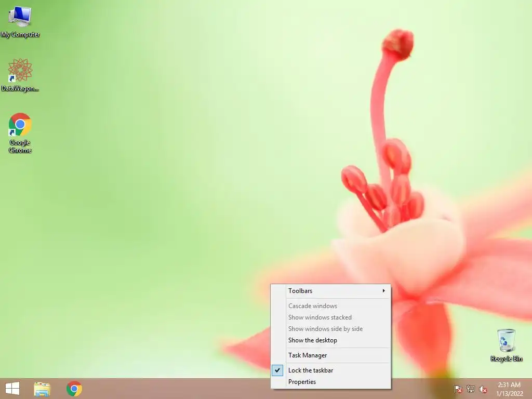Screen dimensions: 532x399
Task: Select the Google Chrome desktop shortcut
Action: (20, 132)
